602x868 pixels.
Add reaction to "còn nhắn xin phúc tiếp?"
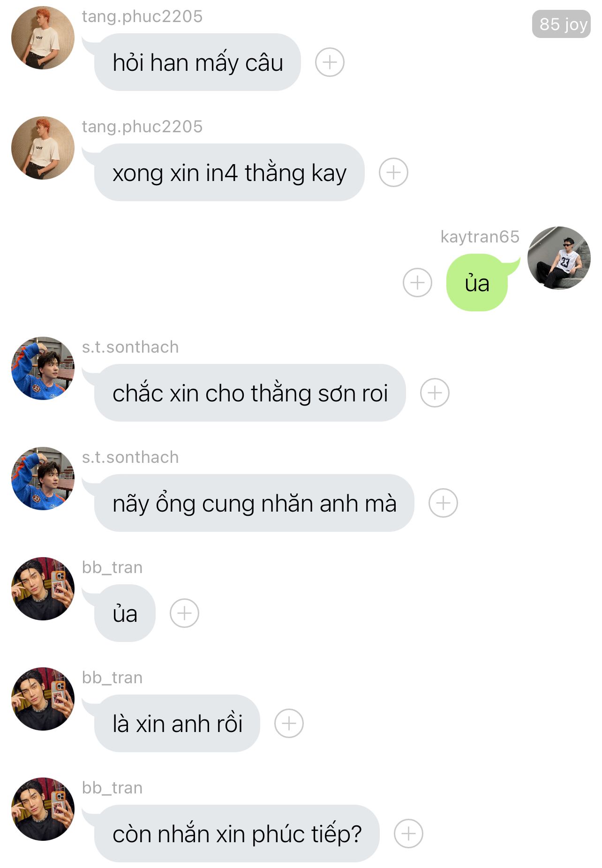[408, 833]
